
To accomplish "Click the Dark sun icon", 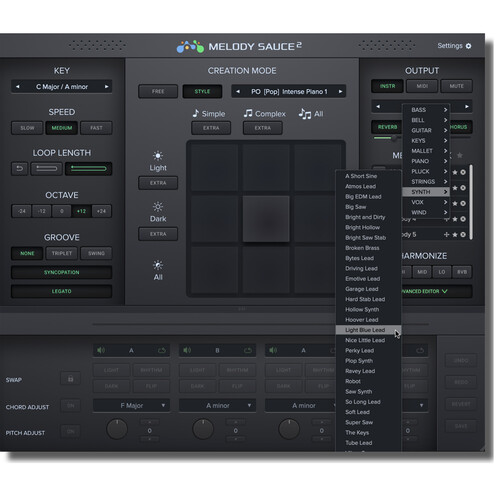I will click(158, 207).
